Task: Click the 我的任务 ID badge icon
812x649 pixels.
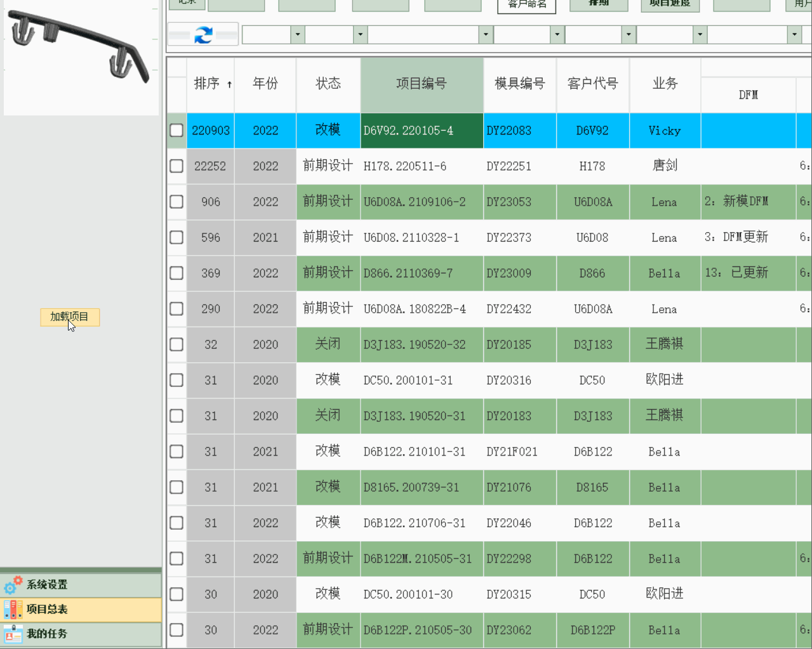Action: tap(13, 634)
